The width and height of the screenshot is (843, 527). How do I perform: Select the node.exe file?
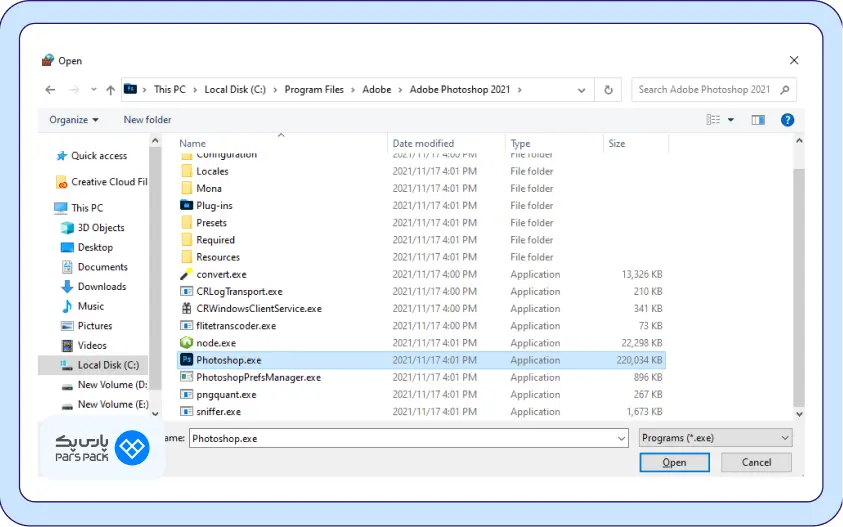(x=216, y=343)
